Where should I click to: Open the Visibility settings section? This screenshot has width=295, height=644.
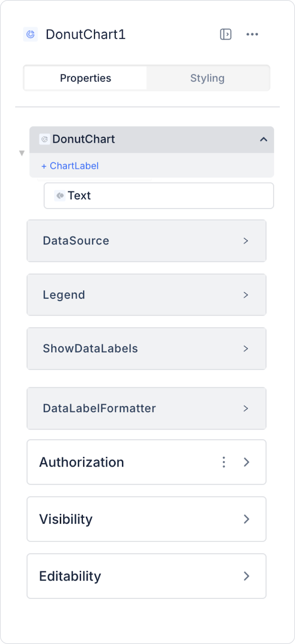pyautogui.click(x=246, y=519)
